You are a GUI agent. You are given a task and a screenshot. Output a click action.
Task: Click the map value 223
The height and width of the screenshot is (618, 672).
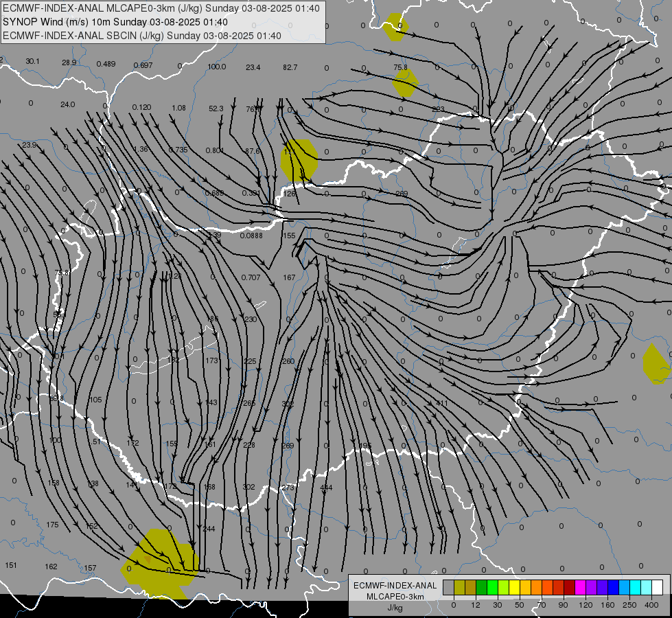438,109
